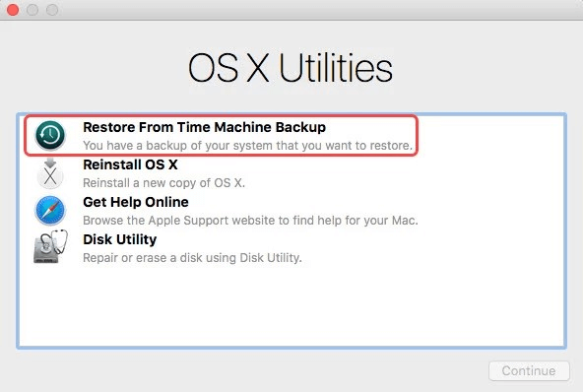Click the large OS X Utilities heading
The image size is (583, 392).
(x=290, y=68)
